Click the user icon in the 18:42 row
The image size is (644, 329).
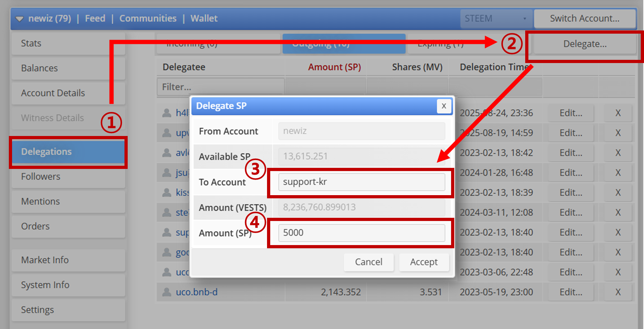click(166, 152)
